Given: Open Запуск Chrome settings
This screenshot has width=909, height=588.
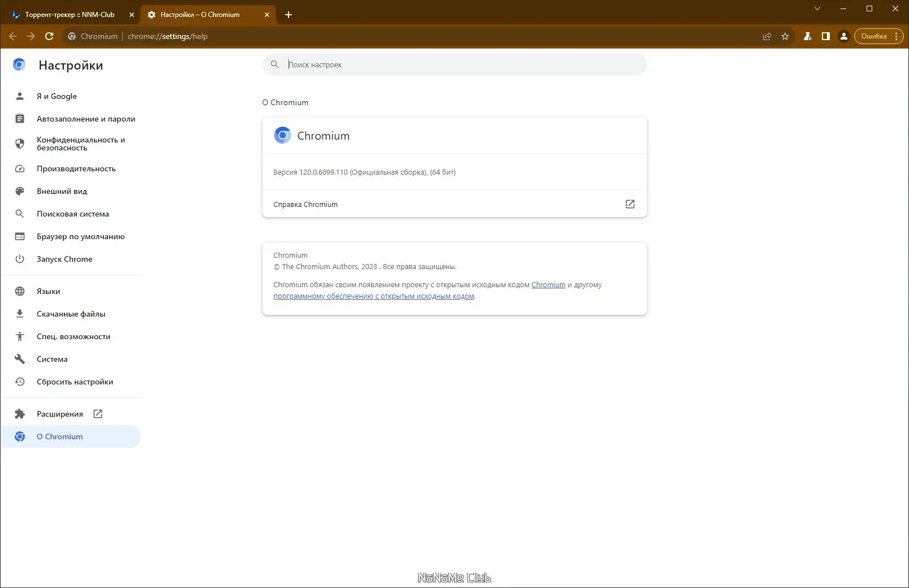Looking at the screenshot, I should pos(71,259).
